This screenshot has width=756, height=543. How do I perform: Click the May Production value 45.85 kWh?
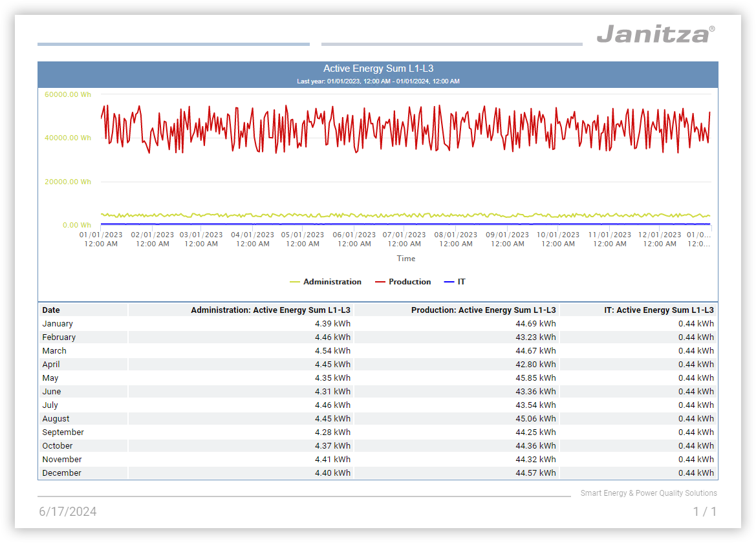point(535,378)
